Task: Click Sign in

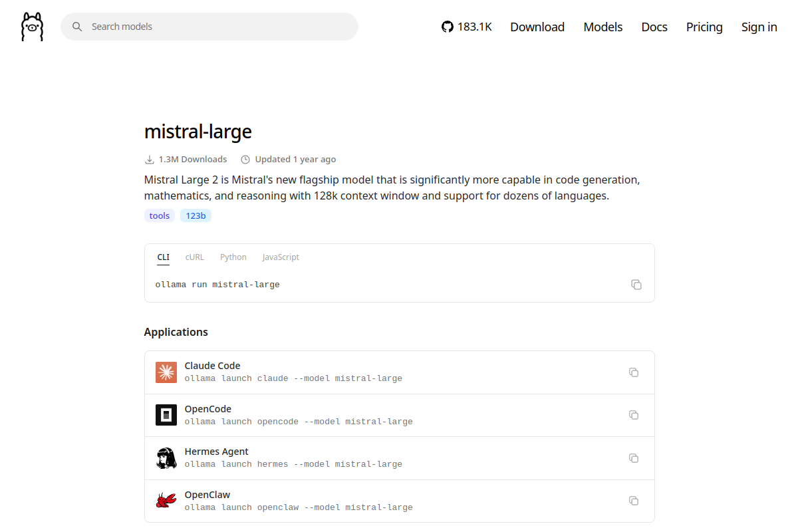Action: click(759, 27)
